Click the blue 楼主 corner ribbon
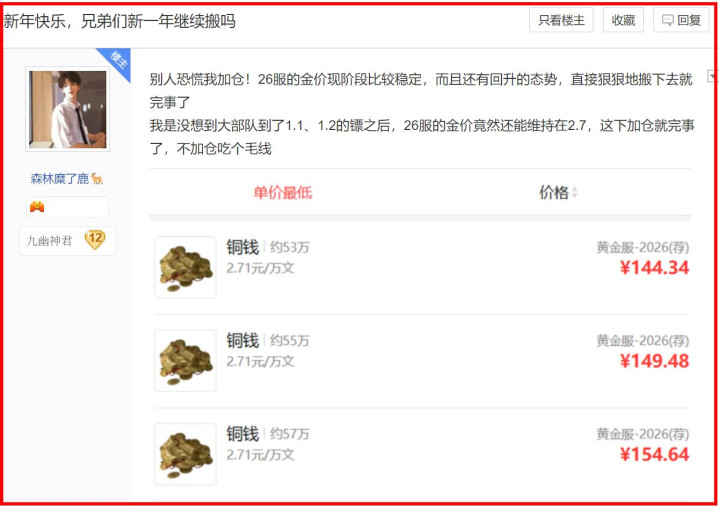 [x=116, y=61]
